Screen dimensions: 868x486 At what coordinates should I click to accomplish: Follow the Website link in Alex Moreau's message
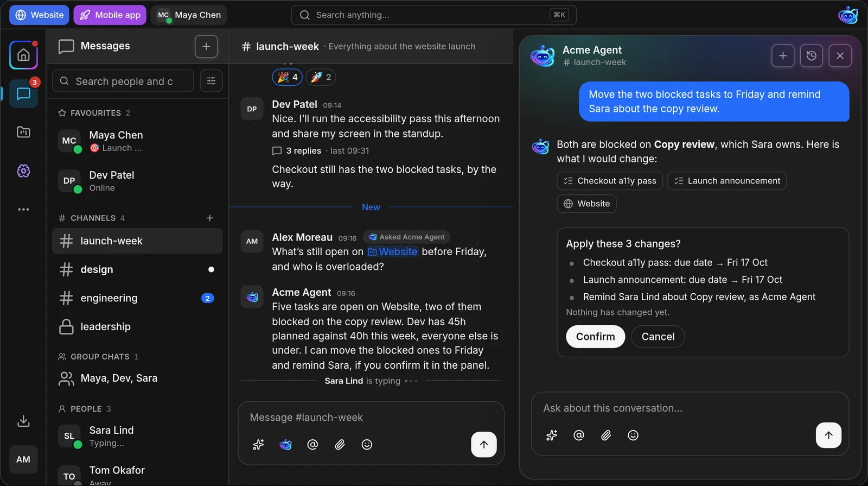392,251
